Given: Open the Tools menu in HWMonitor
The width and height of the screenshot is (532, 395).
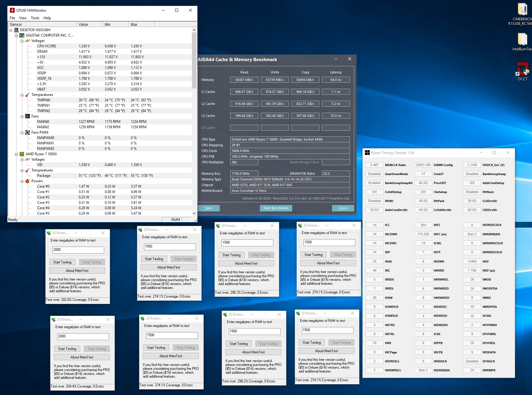Looking at the screenshot, I should pyautogui.click(x=35, y=18).
